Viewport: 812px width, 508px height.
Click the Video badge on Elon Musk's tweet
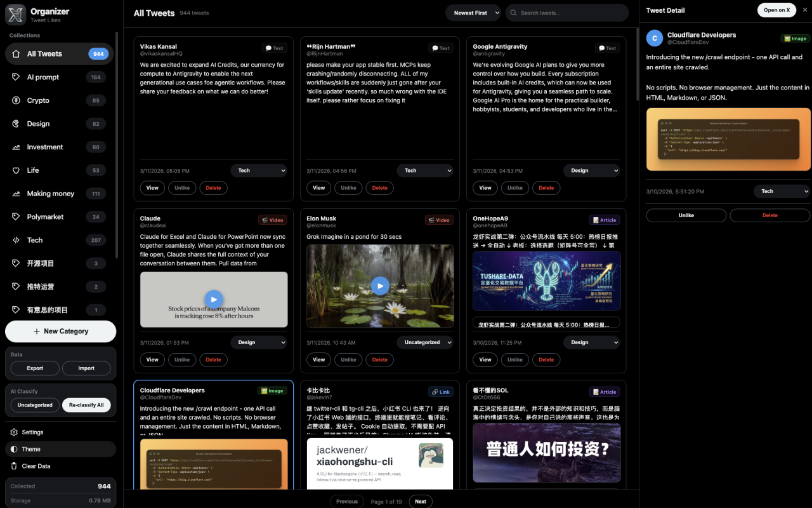[439, 220]
